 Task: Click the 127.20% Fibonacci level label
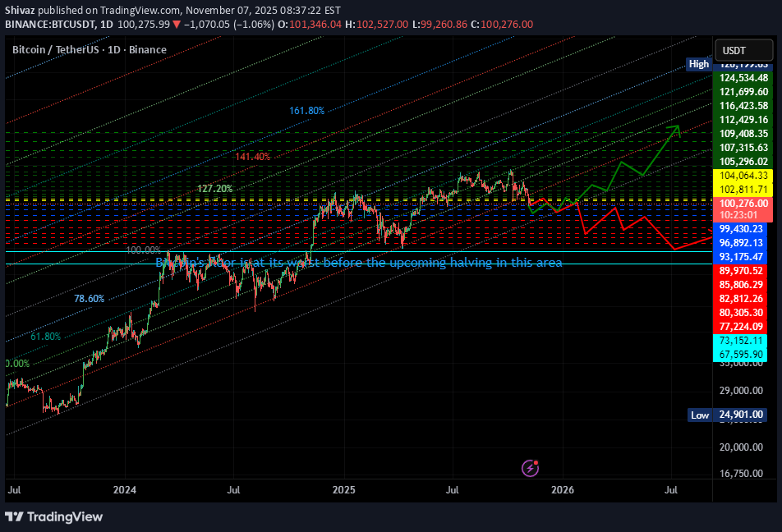(x=215, y=189)
